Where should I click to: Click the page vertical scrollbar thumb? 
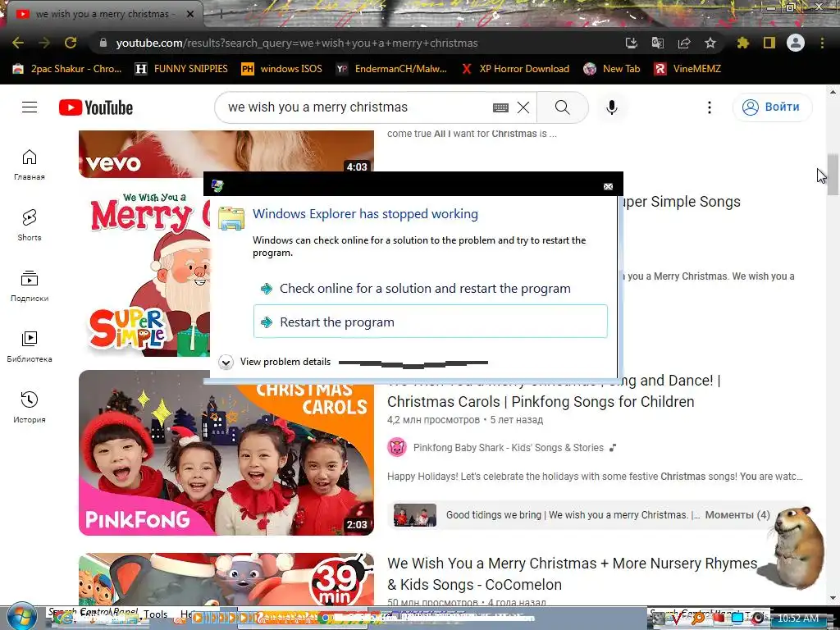click(x=833, y=175)
